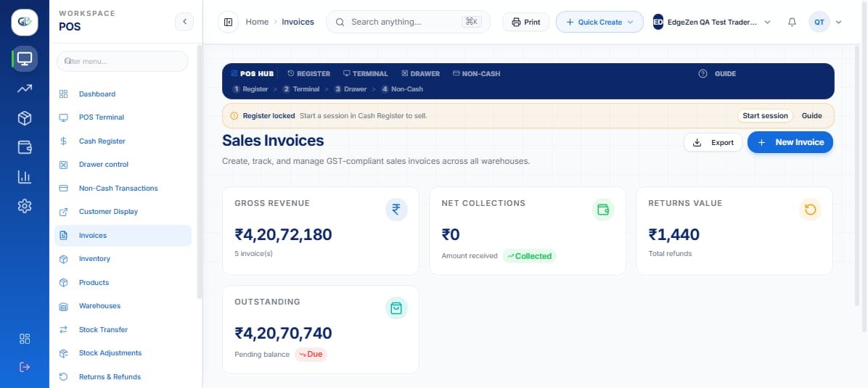This screenshot has width=868, height=388.
Task: Click the app logo in the left rail
Action: (x=25, y=22)
